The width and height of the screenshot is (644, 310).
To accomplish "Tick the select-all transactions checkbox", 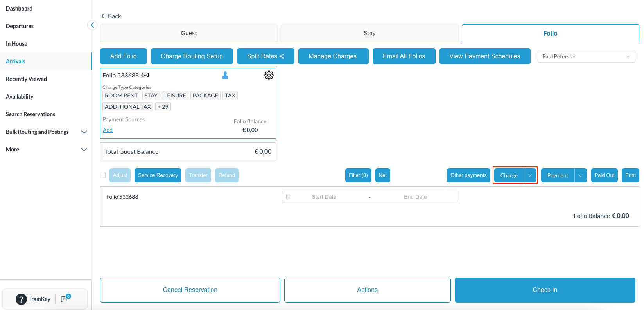I will pyautogui.click(x=103, y=175).
